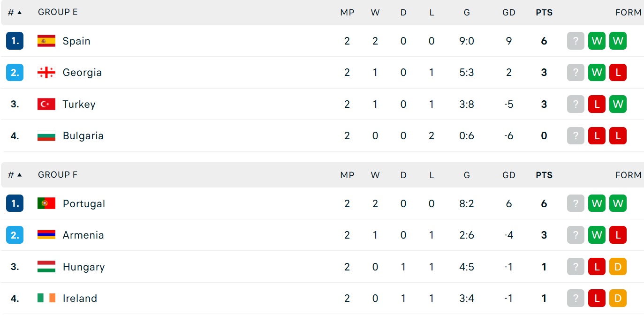644x315 pixels.
Task: Click the Spain flag icon
Action: point(46,41)
